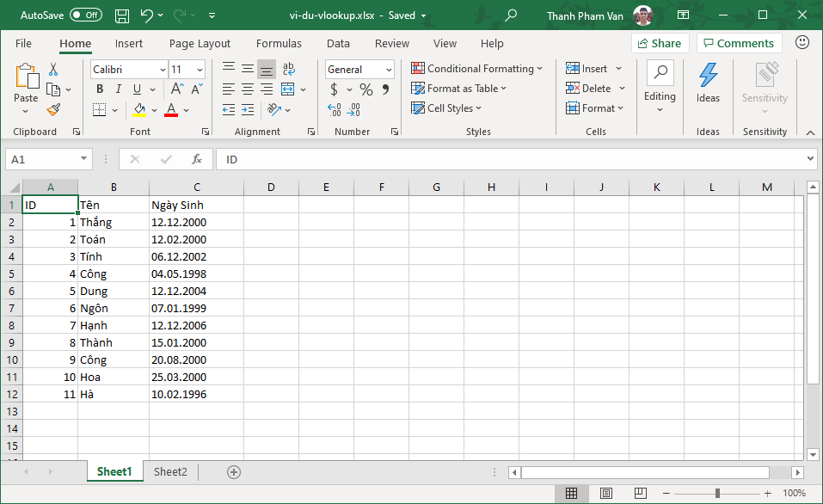Open the File tab
The image size is (823, 504).
click(x=23, y=44)
